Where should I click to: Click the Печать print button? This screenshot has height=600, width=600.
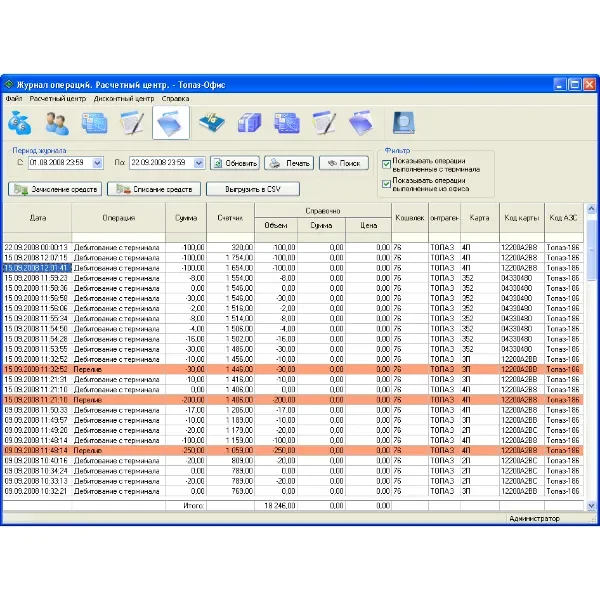pyautogui.click(x=289, y=163)
